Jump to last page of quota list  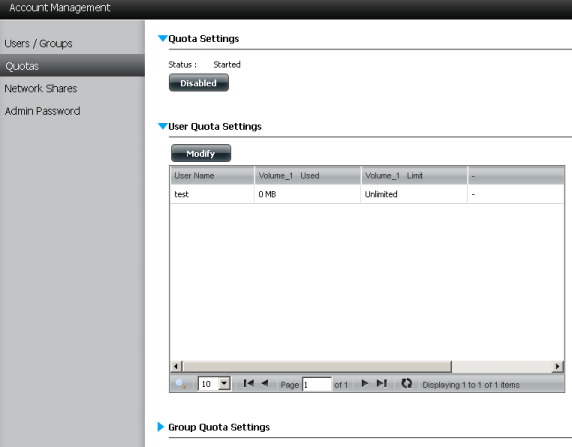[382, 384]
